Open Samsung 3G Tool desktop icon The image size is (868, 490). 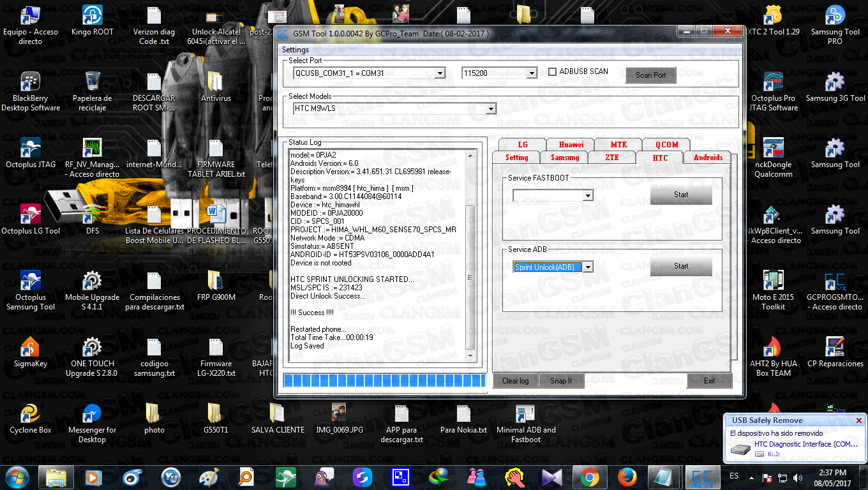point(835,87)
